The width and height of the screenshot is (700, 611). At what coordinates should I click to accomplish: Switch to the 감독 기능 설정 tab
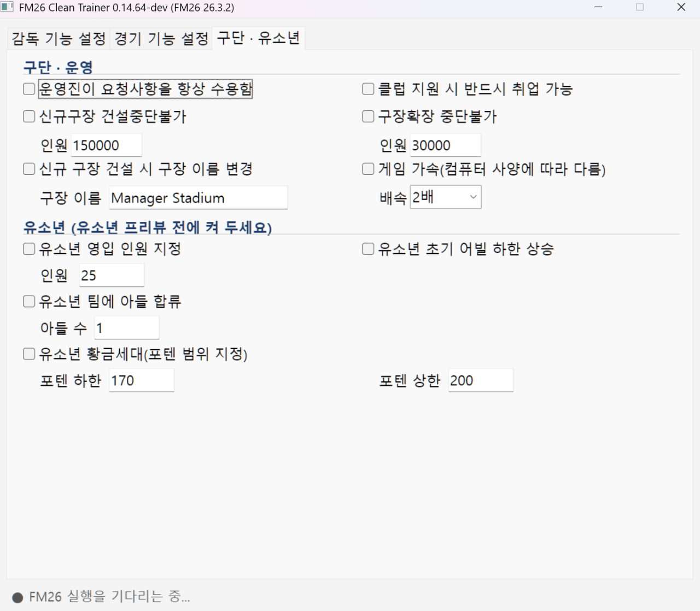(59, 38)
